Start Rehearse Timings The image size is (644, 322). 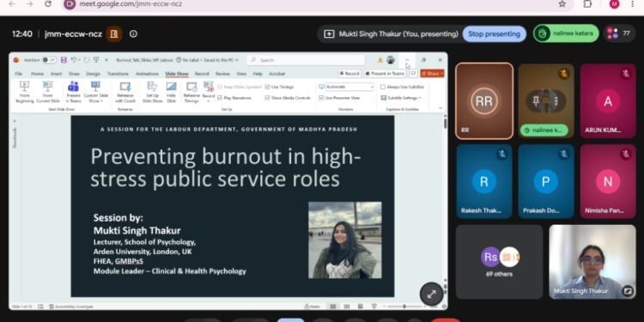pyautogui.click(x=191, y=92)
